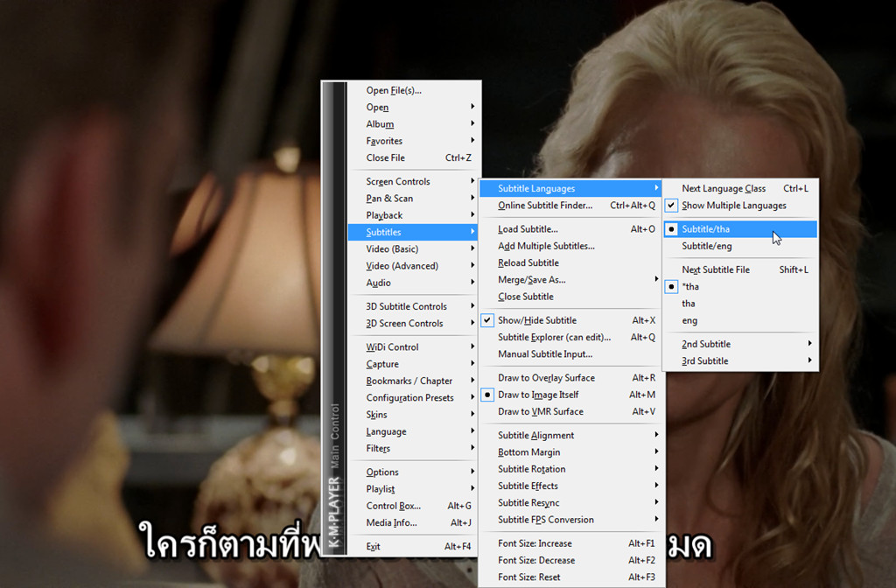Viewport: 896px width, 588px height.
Task: Open the Subtitles menu entry
Action: point(413,232)
